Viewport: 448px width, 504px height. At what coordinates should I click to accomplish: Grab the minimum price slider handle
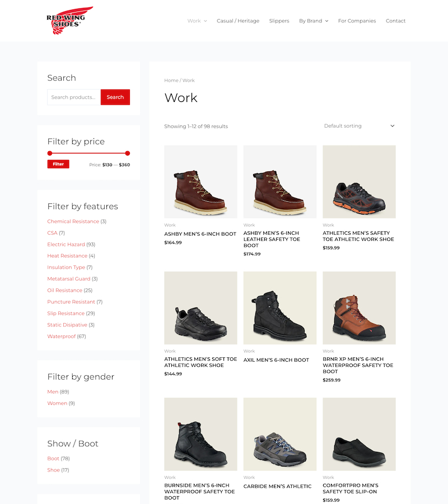49,153
